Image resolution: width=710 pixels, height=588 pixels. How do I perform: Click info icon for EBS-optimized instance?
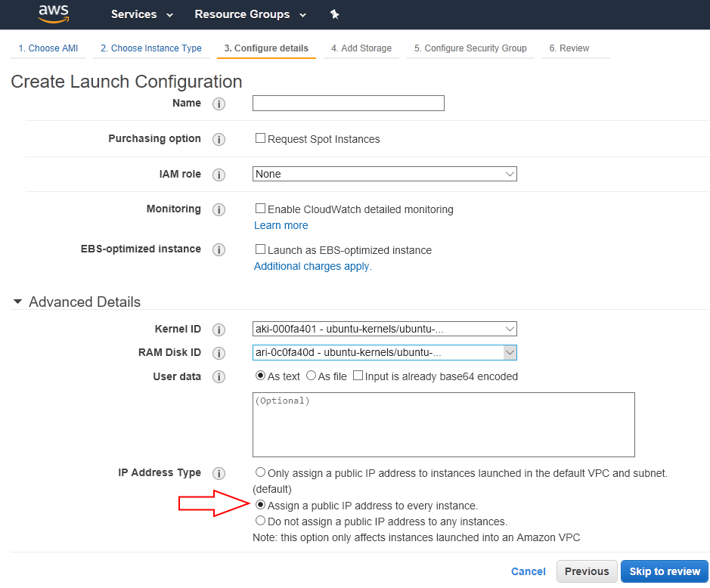click(x=219, y=249)
